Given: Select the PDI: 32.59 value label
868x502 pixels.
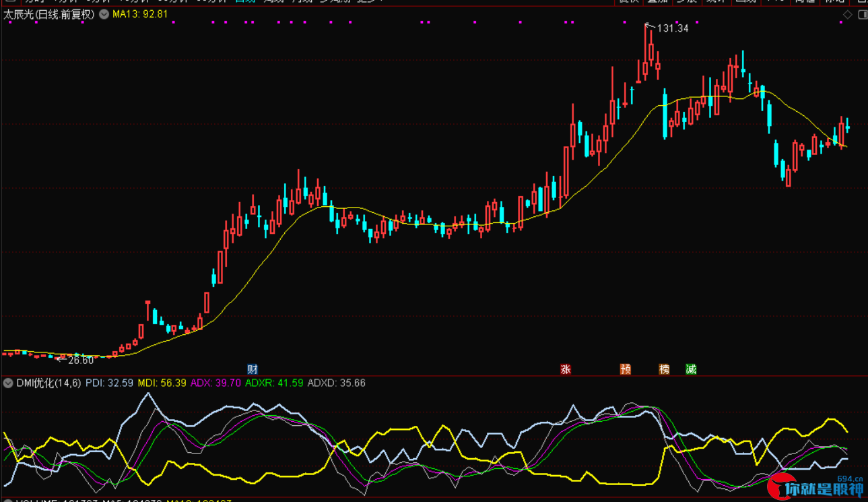Looking at the screenshot, I should pos(110,383).
